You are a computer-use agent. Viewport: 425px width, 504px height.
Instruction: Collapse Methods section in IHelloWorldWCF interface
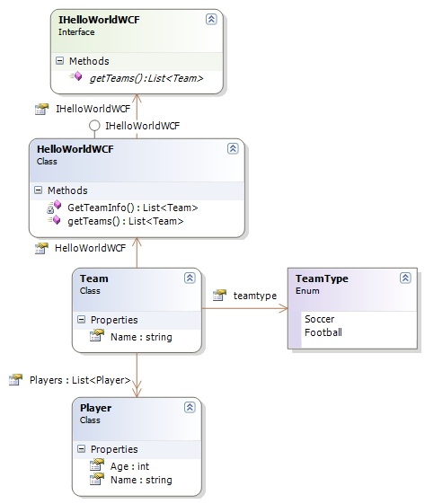tap(59, 61)
